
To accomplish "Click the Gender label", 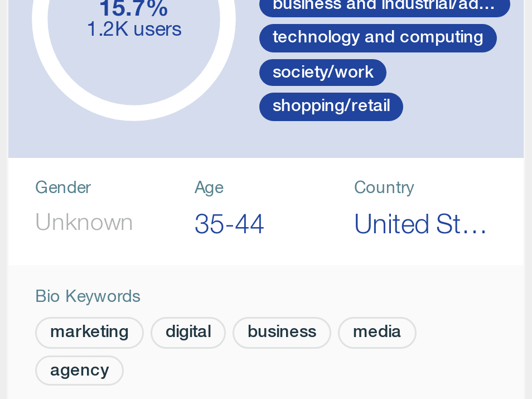I will tap(63, 188).
